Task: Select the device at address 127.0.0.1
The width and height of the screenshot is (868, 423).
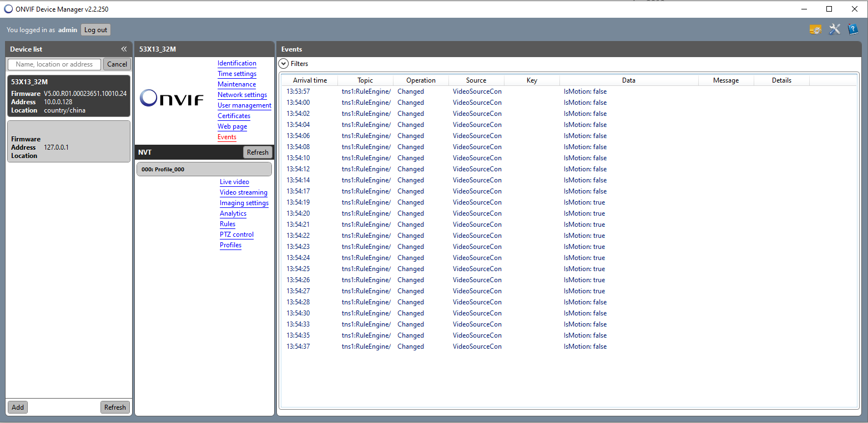Action: pyautogui.click(x=69, y=142)
